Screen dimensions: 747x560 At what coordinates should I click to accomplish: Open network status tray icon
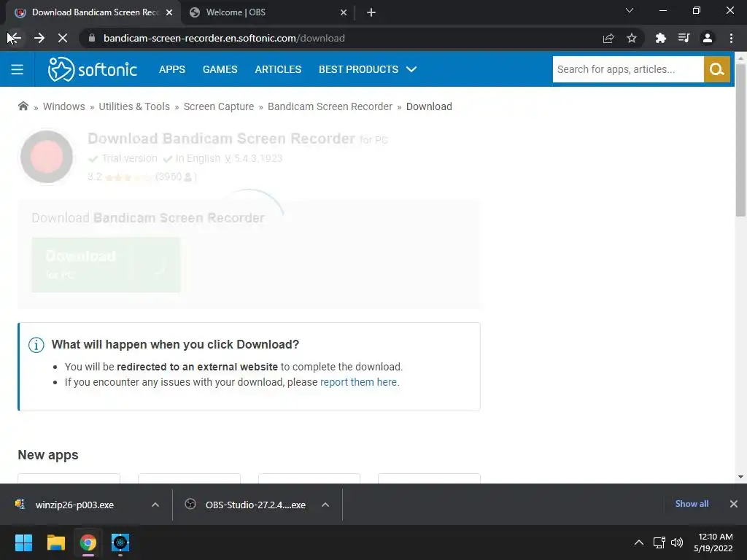(659, 542)
